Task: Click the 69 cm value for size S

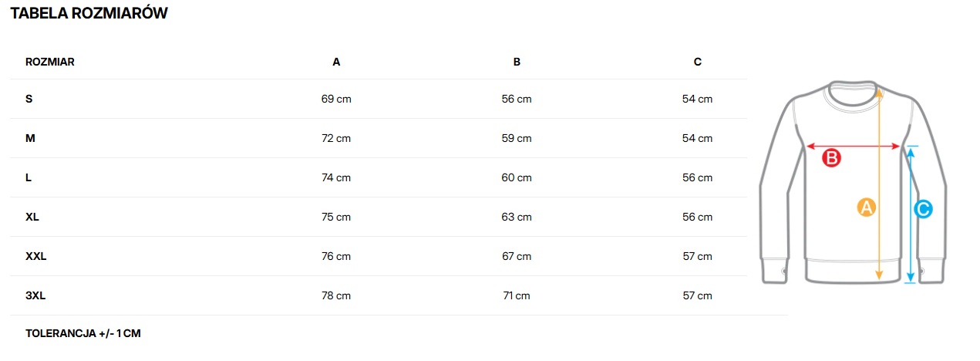Action: [x=336, y=99]
